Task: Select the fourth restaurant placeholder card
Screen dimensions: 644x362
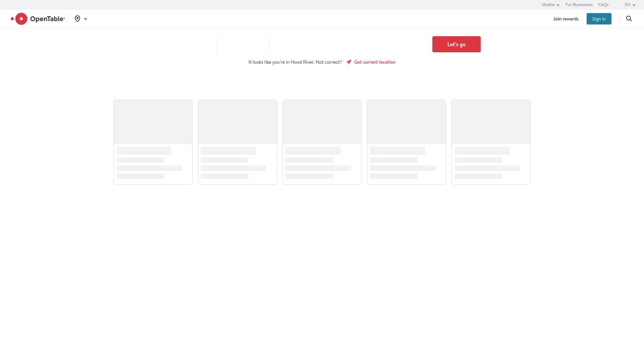Action: pyautogui.click(x=406, y=142)
